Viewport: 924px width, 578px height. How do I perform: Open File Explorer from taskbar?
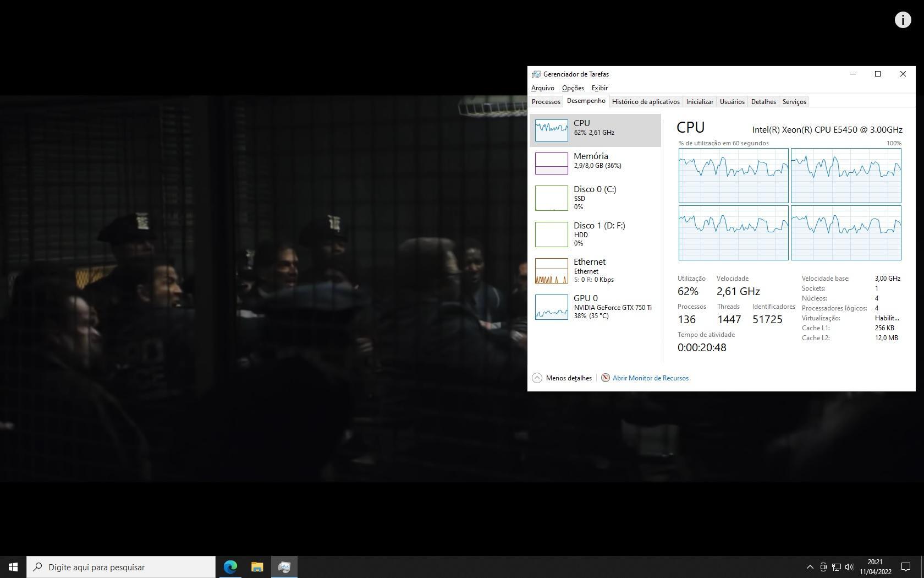click(x=257, y=567)
